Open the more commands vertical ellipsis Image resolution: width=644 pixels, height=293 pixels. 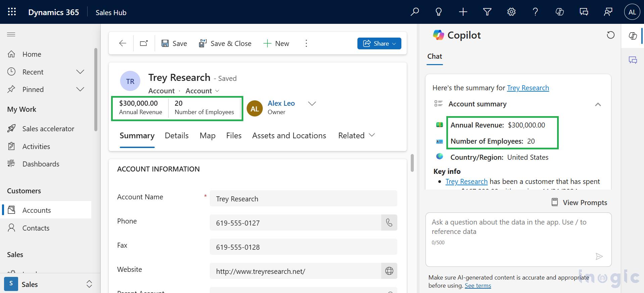pos(306,43)
